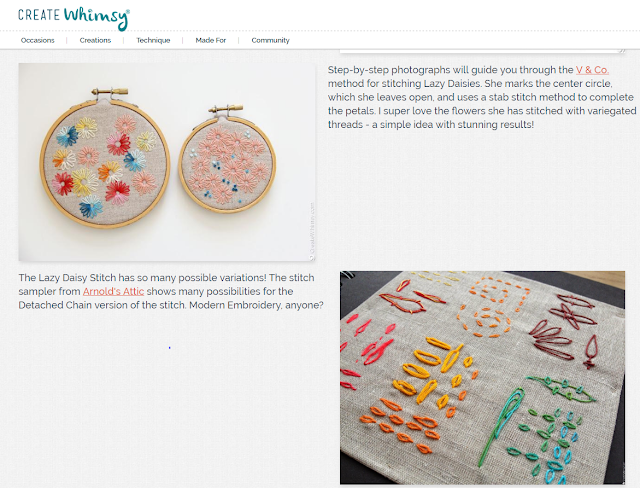
Task: Open the Arnold's Attic link
Action: 113,291
